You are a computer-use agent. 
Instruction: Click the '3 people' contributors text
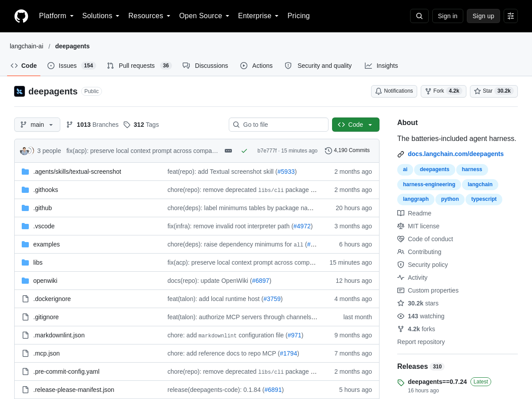(49, 151)
